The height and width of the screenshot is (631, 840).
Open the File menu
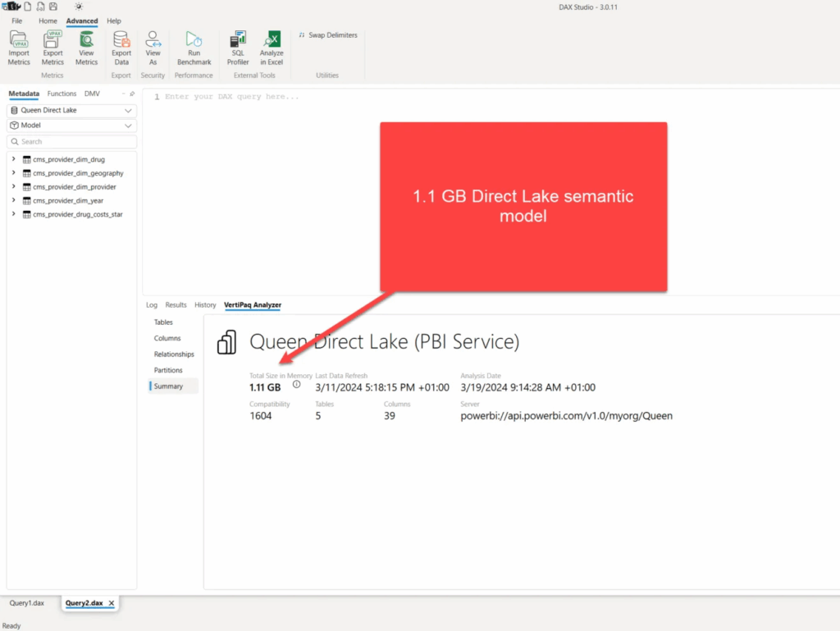pyautogui.click(x=17, y=21)
